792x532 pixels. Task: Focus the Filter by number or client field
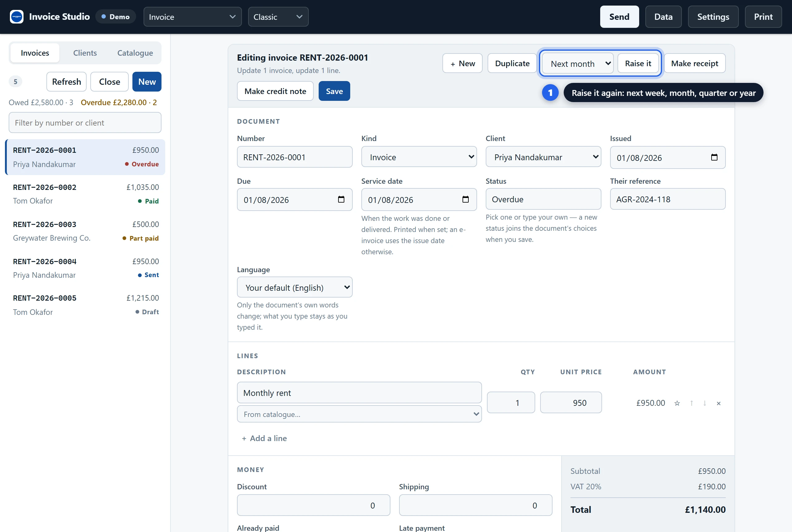(x=85, y=122)
